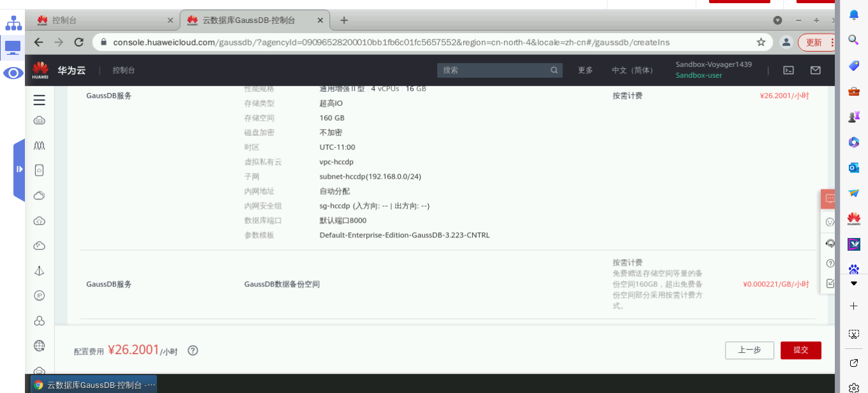Open the notifications bell in Edge sidebar

854,15
